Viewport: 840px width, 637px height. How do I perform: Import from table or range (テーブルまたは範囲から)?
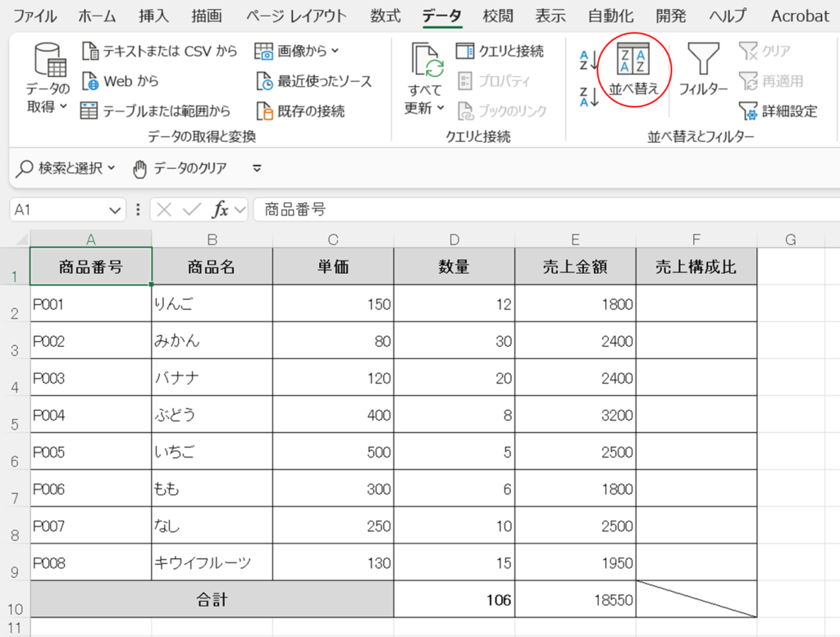pyautogui.click(x=155, y=111)
